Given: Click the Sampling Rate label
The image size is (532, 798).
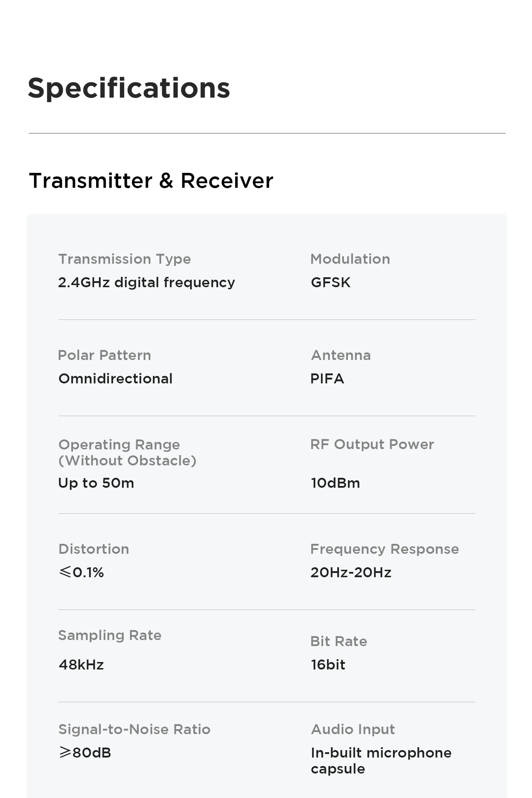Looking at the screenshot, I should (x=110, y=635).
